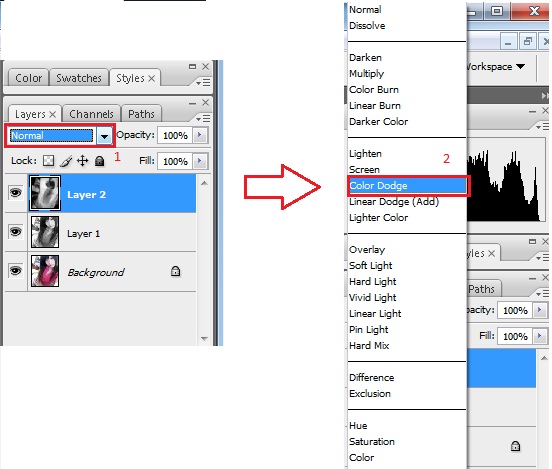Click the lock image pixels brush icon
Image resolution: width=552 pixels, height=469 pixels.
click(x=66, y=161)
